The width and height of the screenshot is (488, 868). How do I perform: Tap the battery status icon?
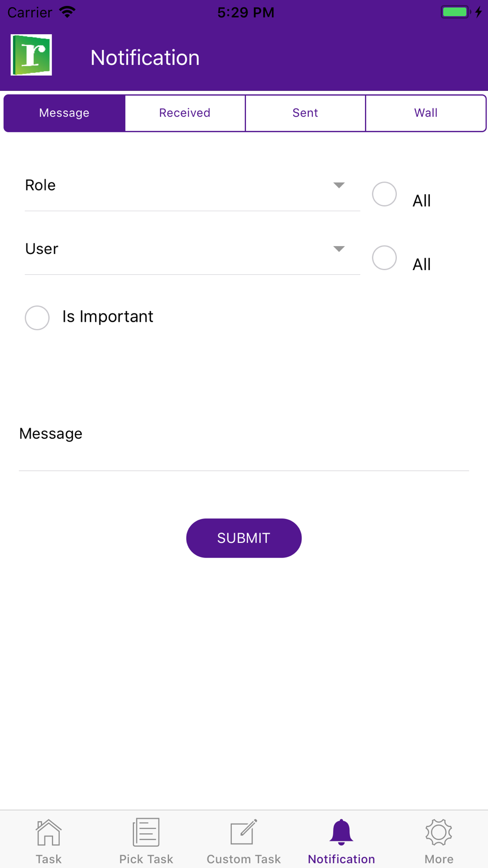pyautogui.click(x=456, y=12)
